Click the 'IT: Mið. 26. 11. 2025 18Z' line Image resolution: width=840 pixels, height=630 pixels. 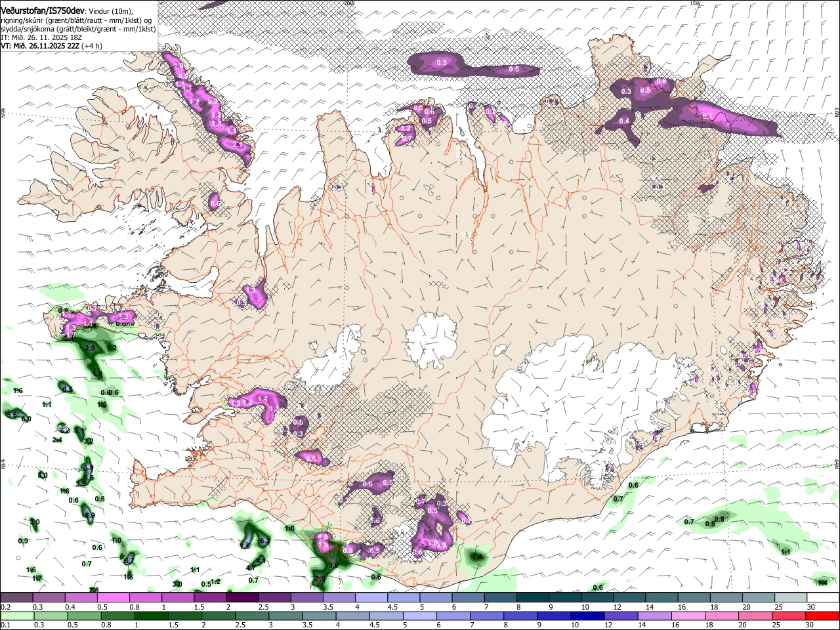pos(41,37)
